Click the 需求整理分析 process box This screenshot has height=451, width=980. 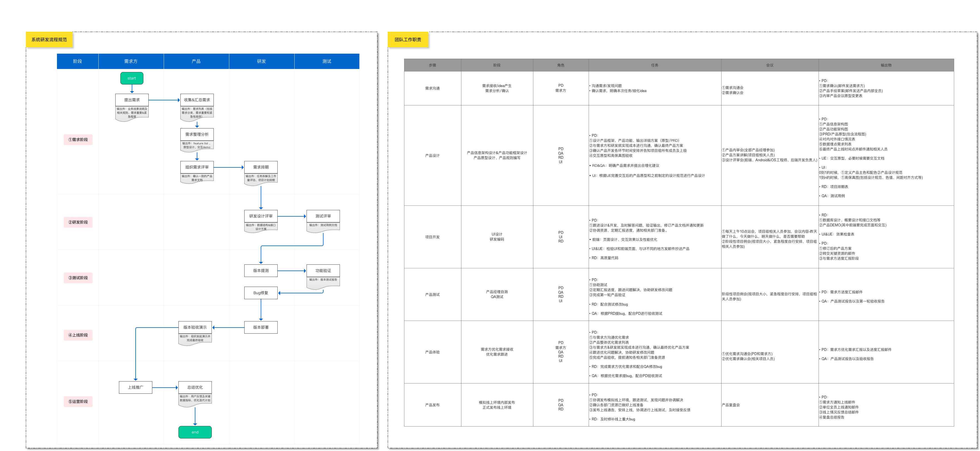[197, 134]
